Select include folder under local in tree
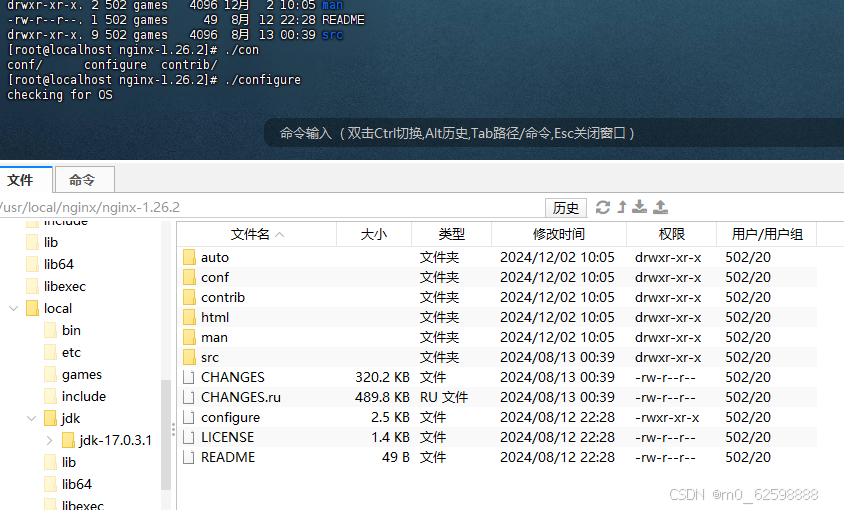The image size is (844, 510). (x=83, y=396)
